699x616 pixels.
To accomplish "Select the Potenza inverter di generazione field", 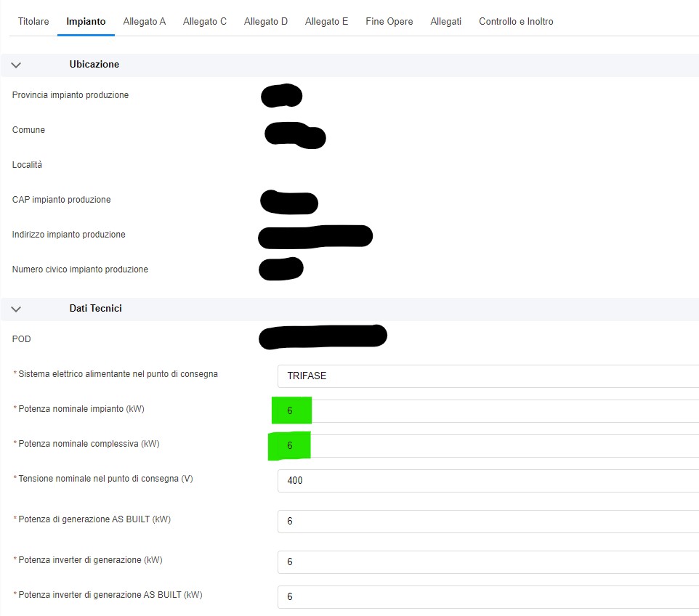I will (x=487, y=562).
